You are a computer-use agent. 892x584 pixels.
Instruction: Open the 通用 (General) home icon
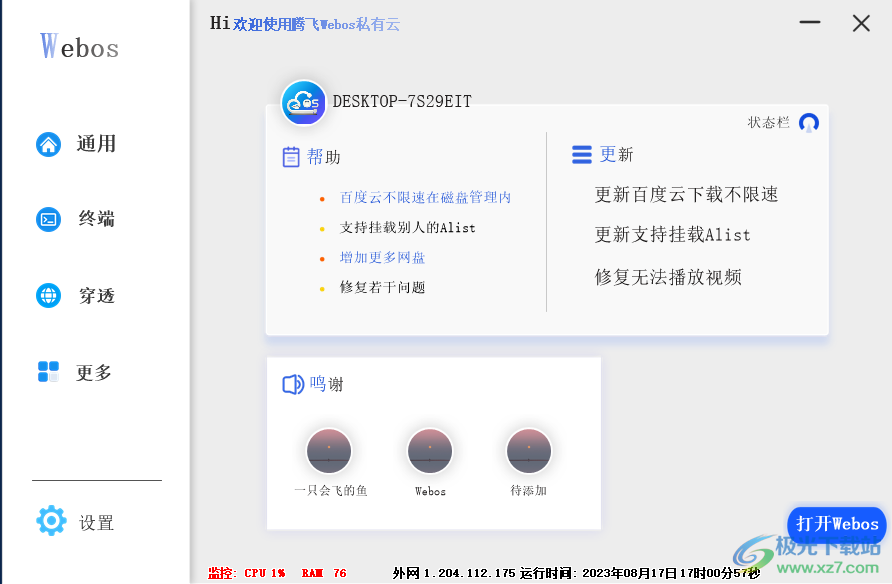coord(48,144)
